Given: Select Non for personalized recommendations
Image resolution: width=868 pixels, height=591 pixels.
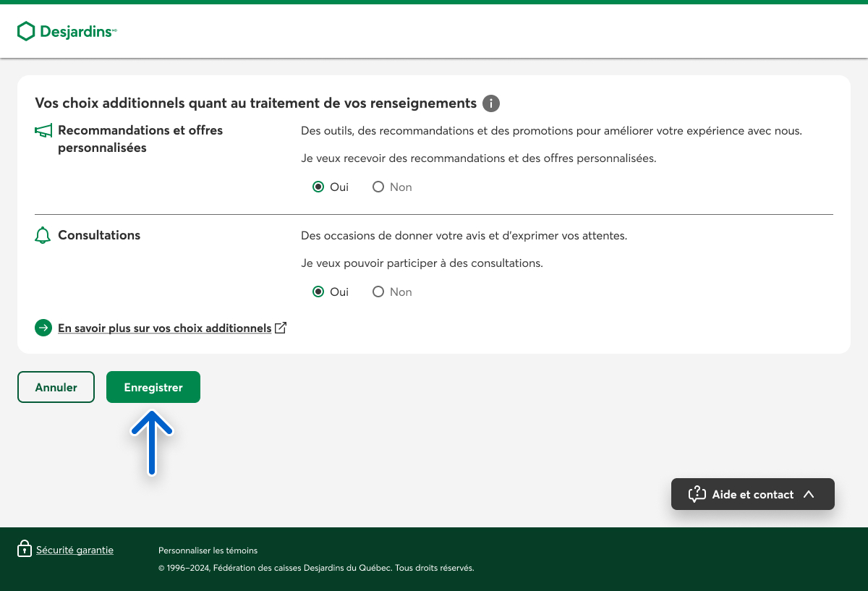Looking at the screenshot, I should (378, 187).
